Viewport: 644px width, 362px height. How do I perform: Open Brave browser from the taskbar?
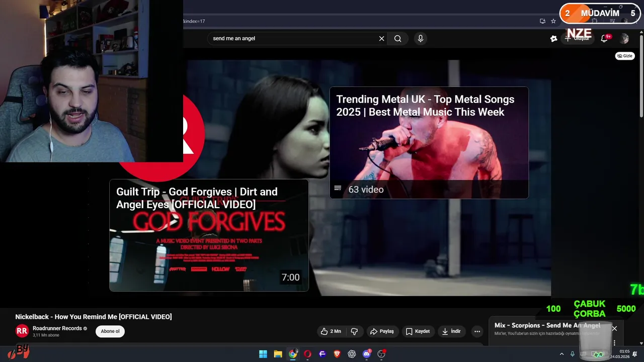tap(337, 354)
